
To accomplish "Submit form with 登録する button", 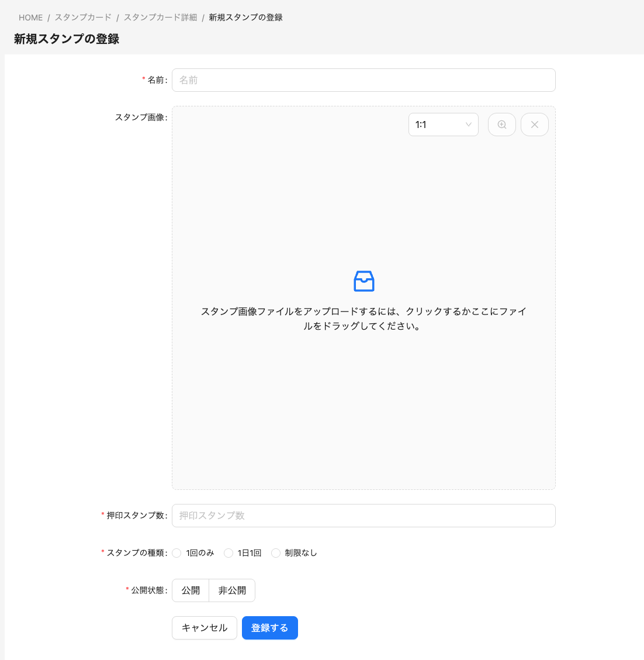I will (x=269, y=628).
